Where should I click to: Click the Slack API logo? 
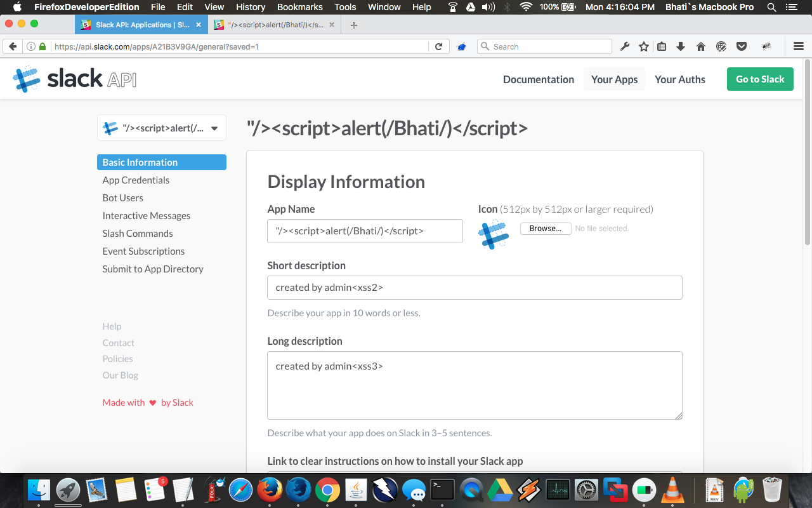[74, 79]
